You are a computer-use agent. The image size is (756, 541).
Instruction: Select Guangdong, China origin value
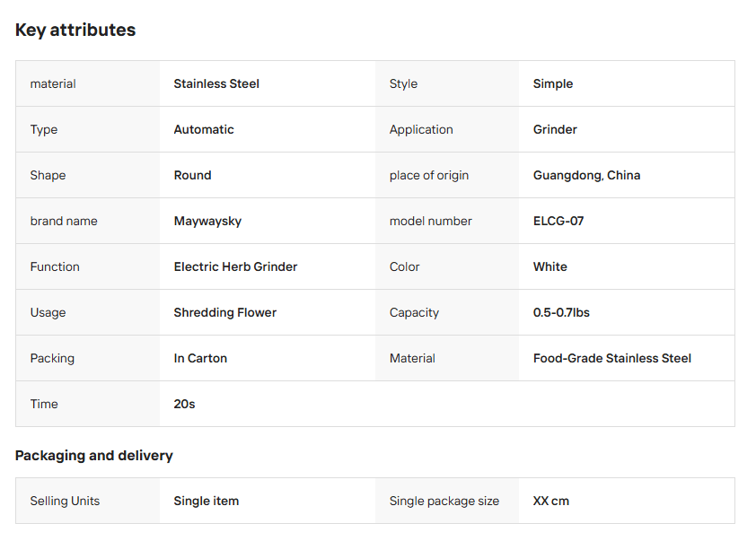586,175
